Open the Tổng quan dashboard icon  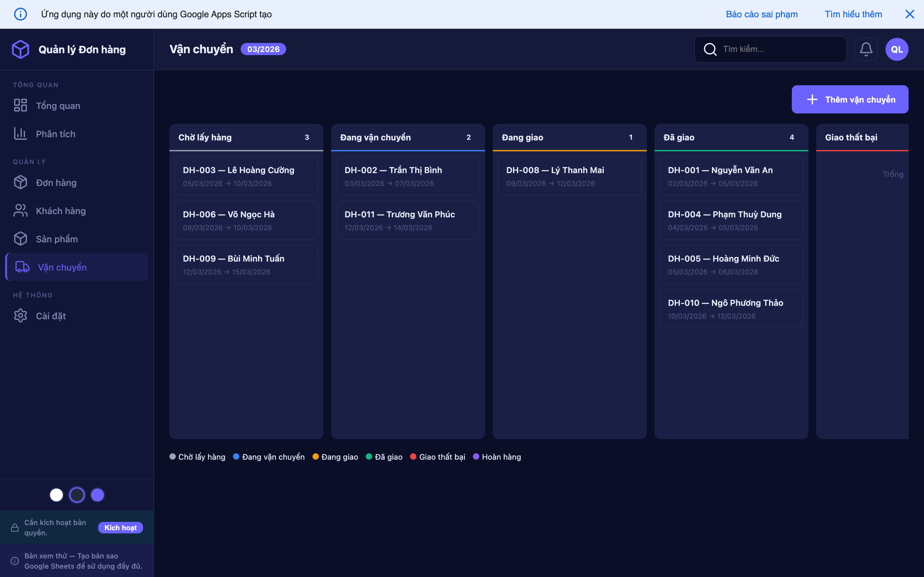pyautogui.click(x=20, y=105)
